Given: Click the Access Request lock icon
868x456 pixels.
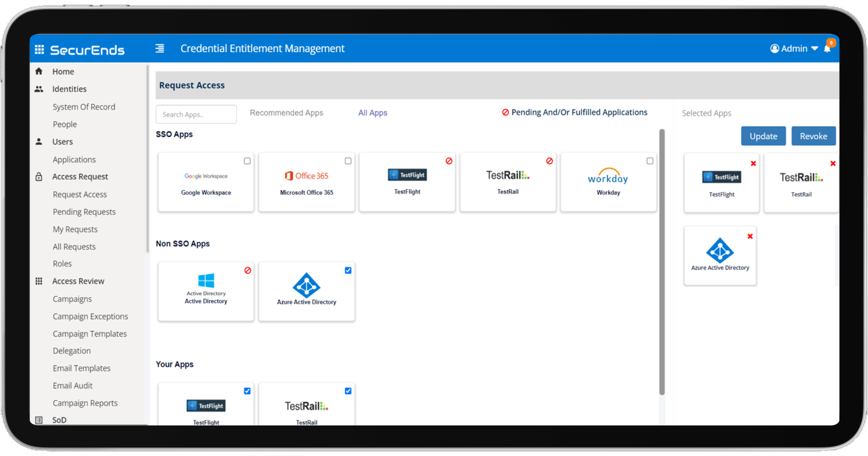Looking at the screenshot, I should (39, 176).
